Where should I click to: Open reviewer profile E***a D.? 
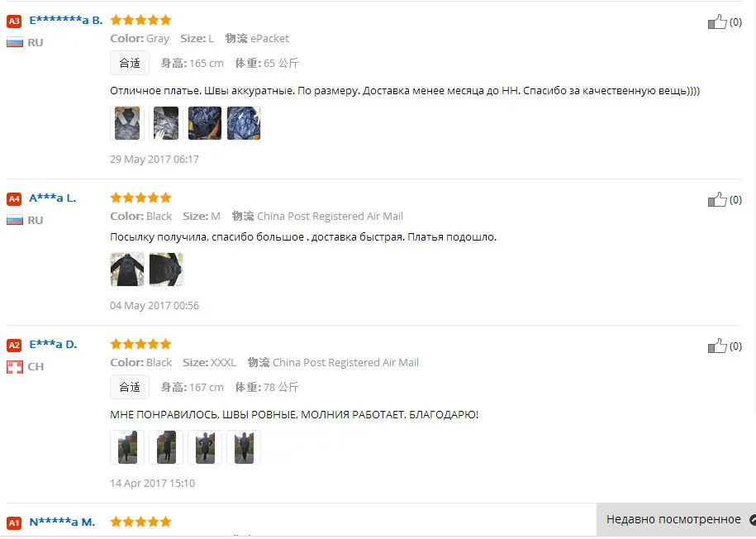pyautogui.click(x=53, y=345)
